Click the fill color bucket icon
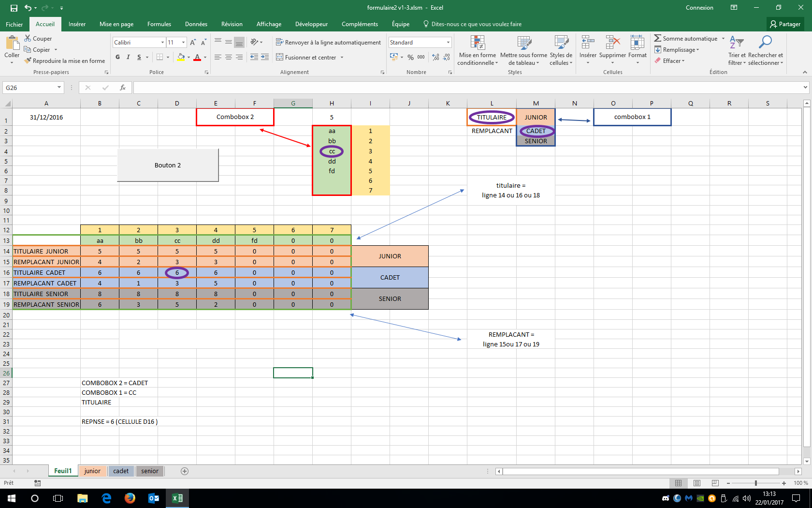Viewport: 812px width, 508px height. [x=181, y=57]
